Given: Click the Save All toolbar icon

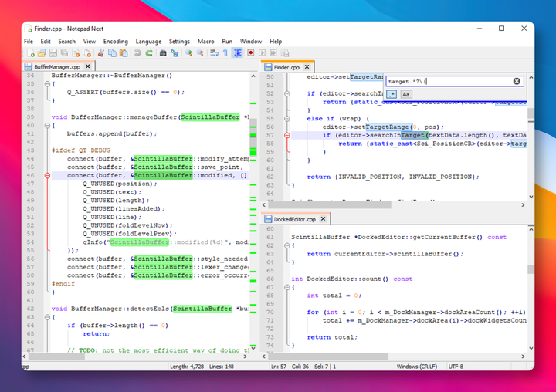Looking at the screenshot, I should click(x=64, y=53).
